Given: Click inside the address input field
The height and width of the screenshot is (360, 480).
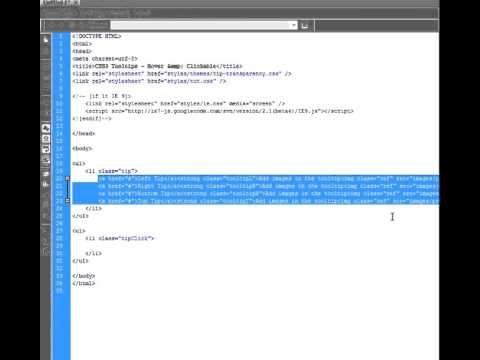Looking at the screenshot, I should [x=201, y=25].
